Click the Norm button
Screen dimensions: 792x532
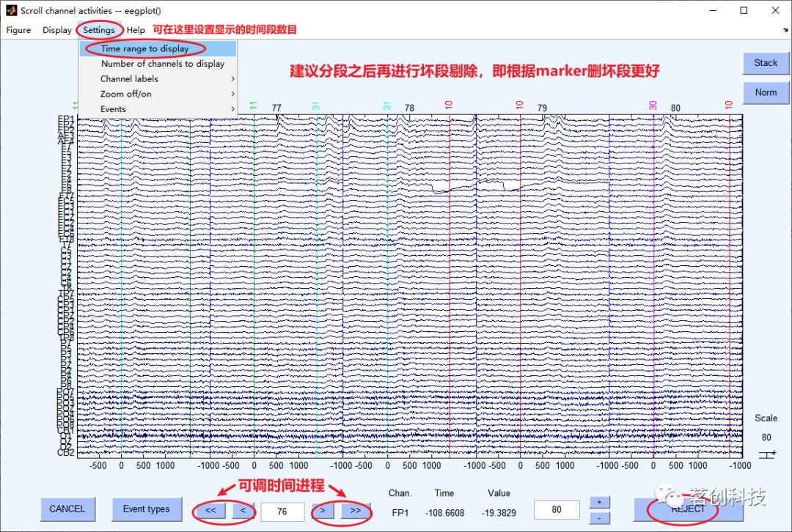[x=765, y=92]
